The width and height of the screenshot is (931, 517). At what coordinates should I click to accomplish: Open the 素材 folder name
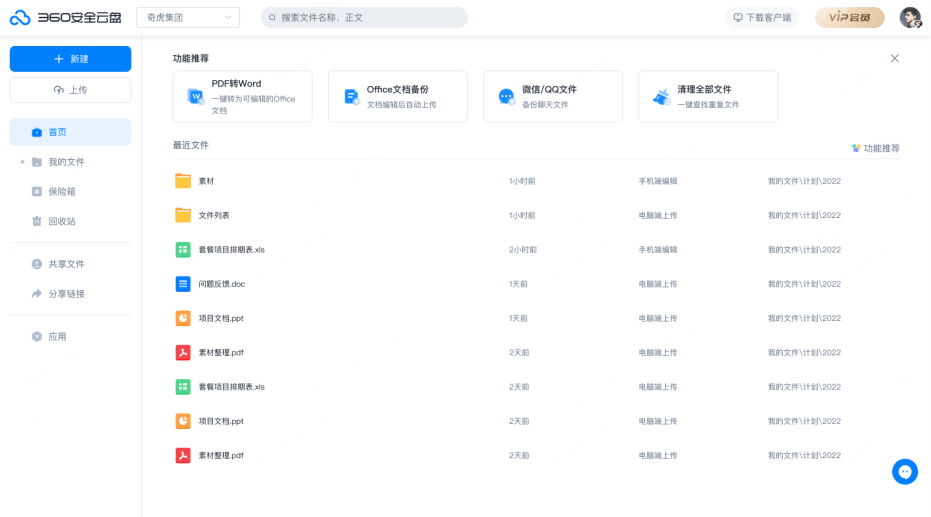click(x=206, y=181)
